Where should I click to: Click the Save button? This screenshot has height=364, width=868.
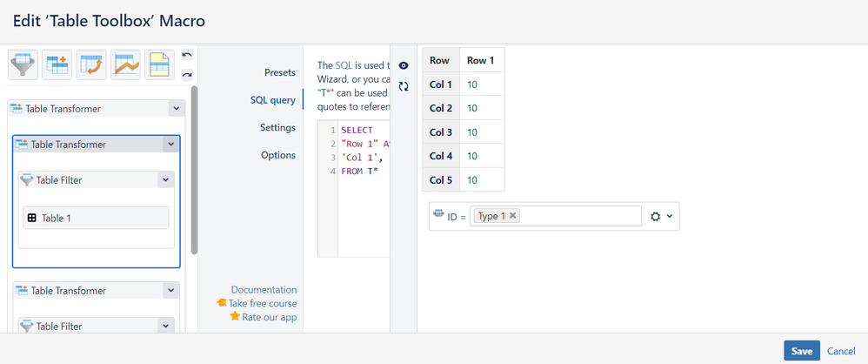point(801,351)
